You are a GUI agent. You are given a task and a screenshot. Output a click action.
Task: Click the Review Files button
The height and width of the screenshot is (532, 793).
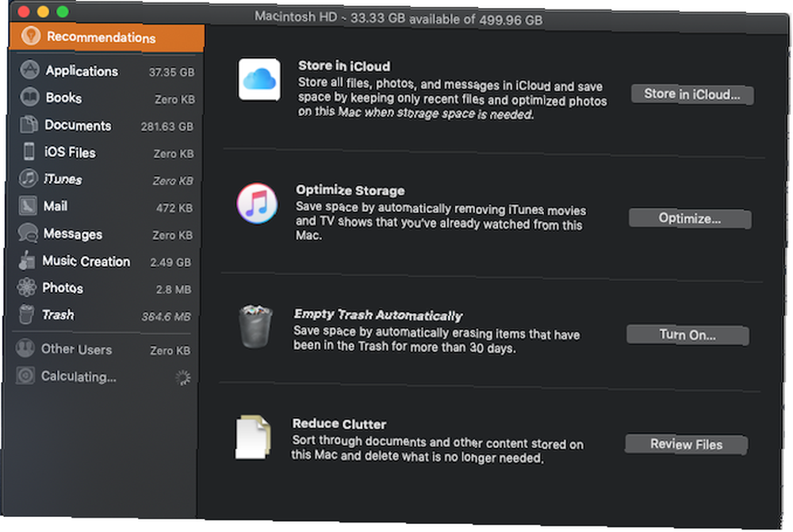686,445
